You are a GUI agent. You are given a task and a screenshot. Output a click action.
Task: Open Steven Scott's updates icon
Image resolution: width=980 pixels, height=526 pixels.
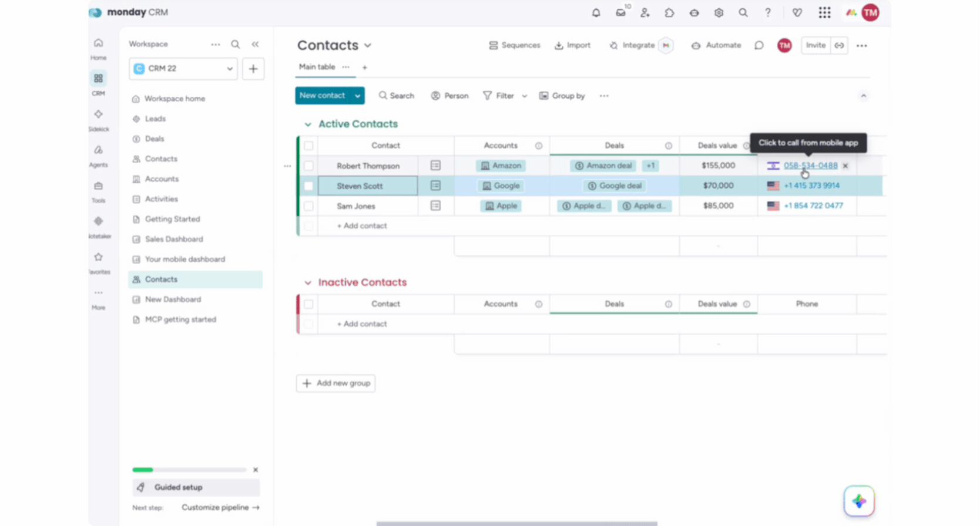pyautogui.click(x=435, y=186)
